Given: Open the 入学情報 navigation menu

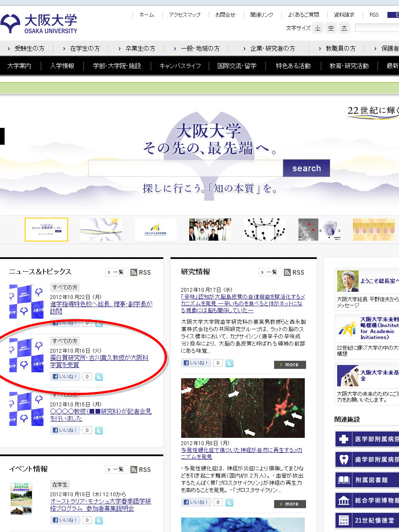Looking at the screenshot, I should click(62, 66).
